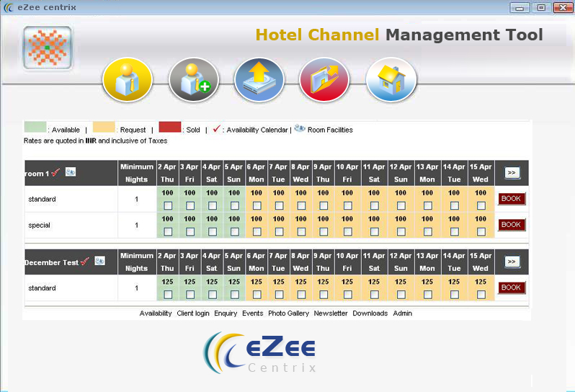Open the Downloads footer link
Viewport: 575px width, 392px height.
click(370, 313)
